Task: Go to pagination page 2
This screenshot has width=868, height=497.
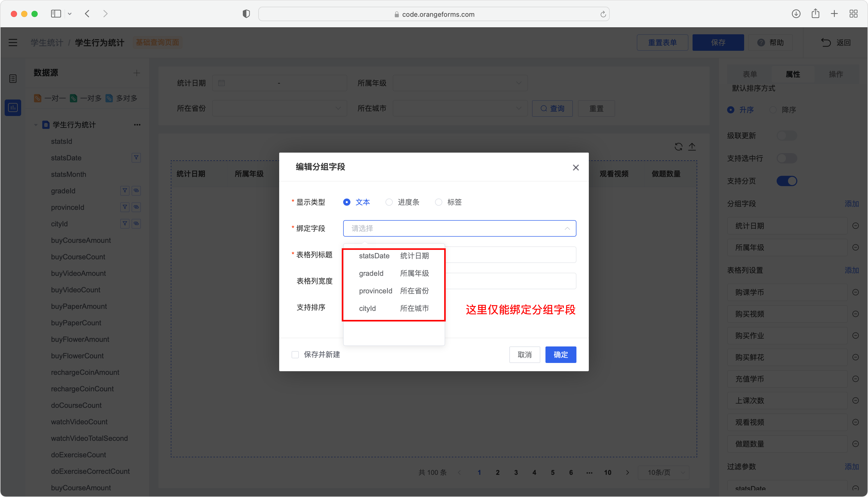Action: pos(497,473)
